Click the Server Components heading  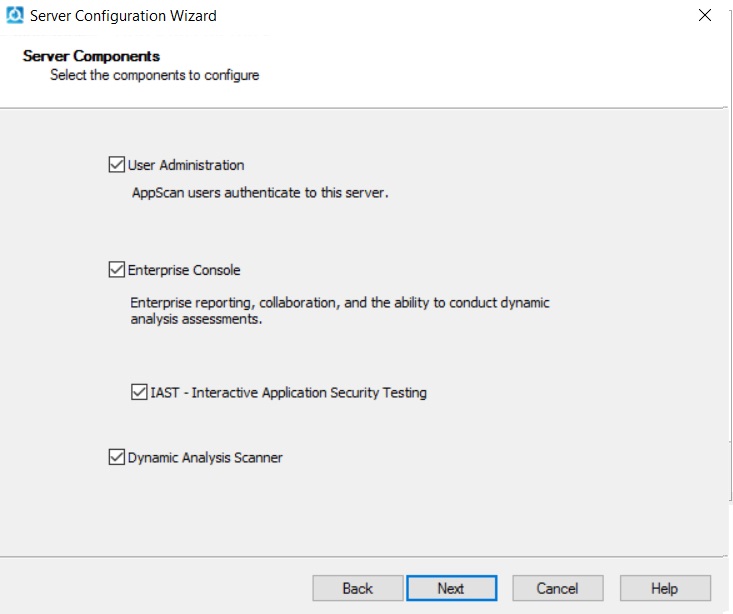91,56
